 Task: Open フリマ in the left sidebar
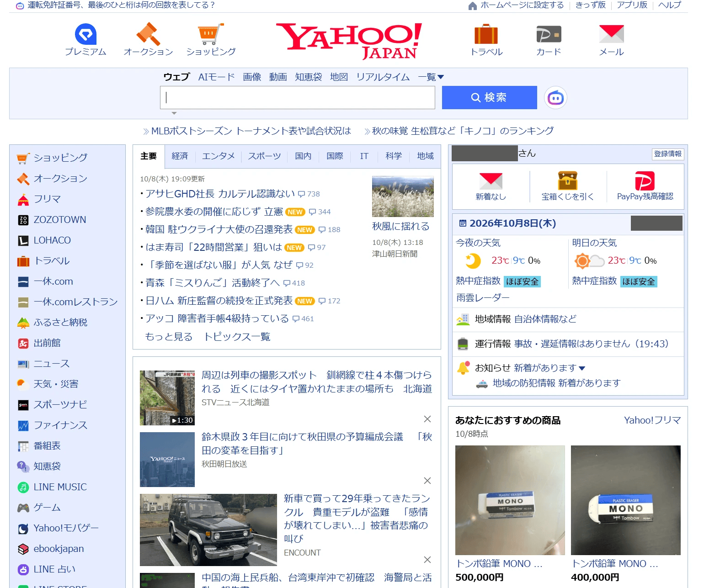(x=47, y=199)
